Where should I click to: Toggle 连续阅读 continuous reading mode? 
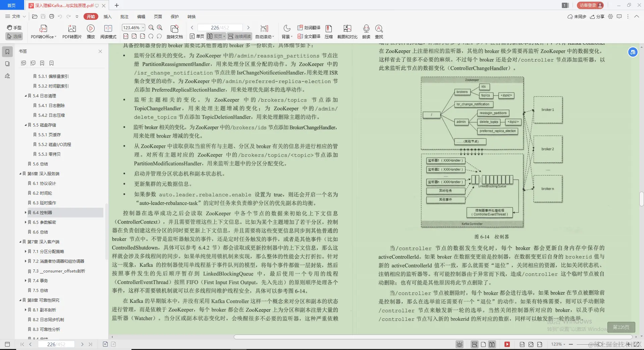239,36
